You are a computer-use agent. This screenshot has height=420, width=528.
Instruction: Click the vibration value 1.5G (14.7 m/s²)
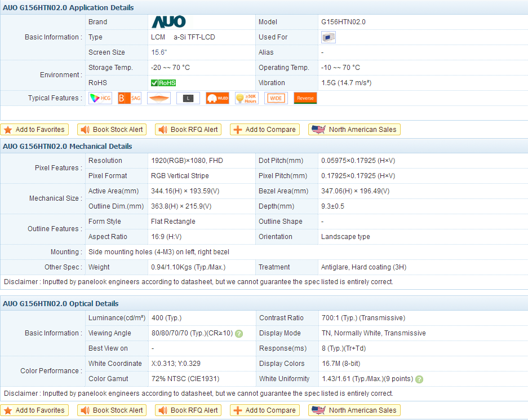pos(346,82)
